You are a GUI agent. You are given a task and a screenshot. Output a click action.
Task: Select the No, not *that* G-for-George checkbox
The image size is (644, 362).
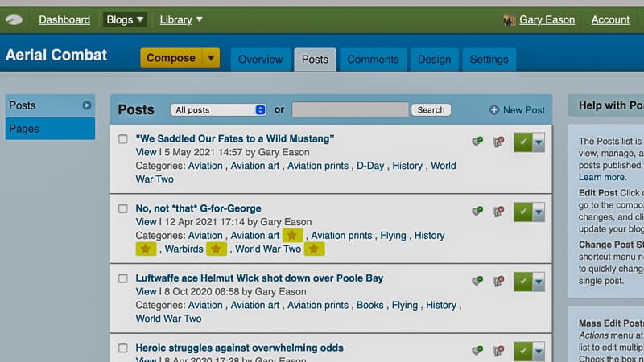(x=123, y=209)
